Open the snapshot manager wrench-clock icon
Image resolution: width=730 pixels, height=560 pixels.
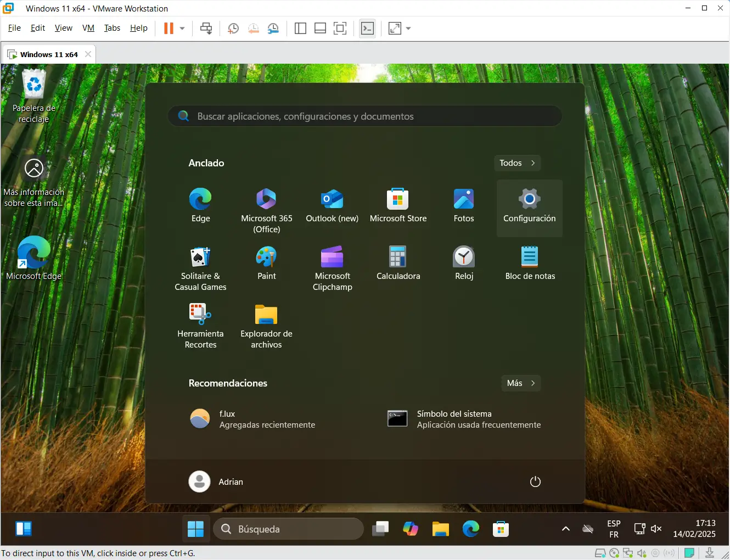tap(273, 29)
